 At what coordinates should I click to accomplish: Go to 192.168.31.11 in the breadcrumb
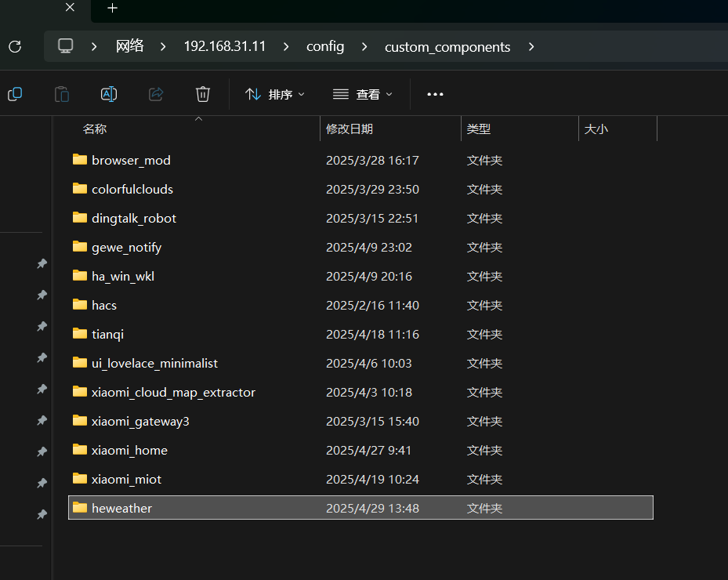click(225, 46)
